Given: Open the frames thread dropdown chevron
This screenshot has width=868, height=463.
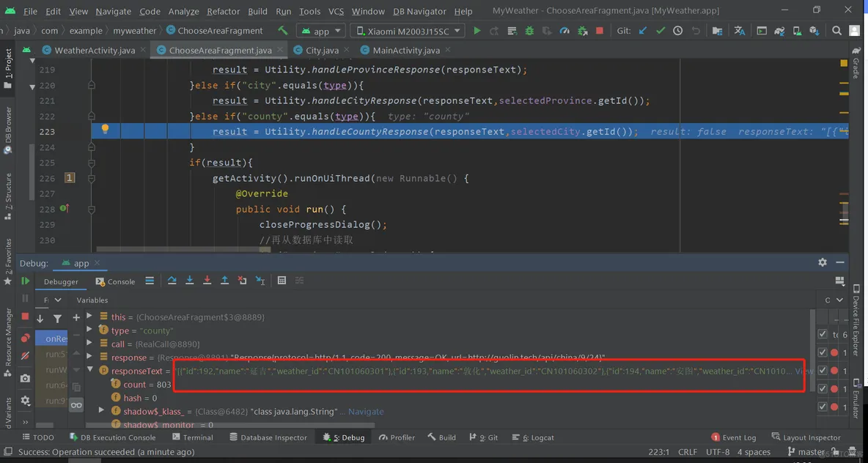Looking at the screenshot, I should 59,300.
